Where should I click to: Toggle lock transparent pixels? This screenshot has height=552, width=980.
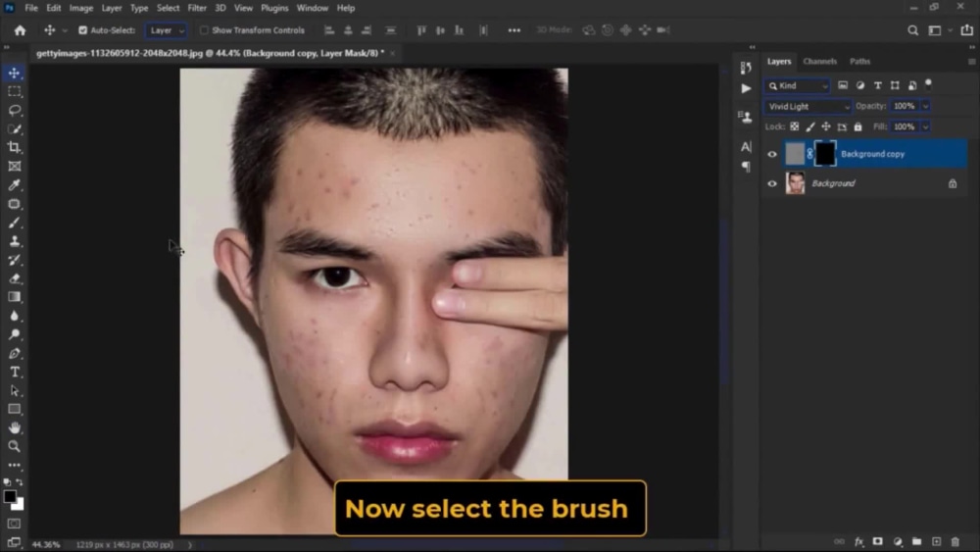coord(795,126)
